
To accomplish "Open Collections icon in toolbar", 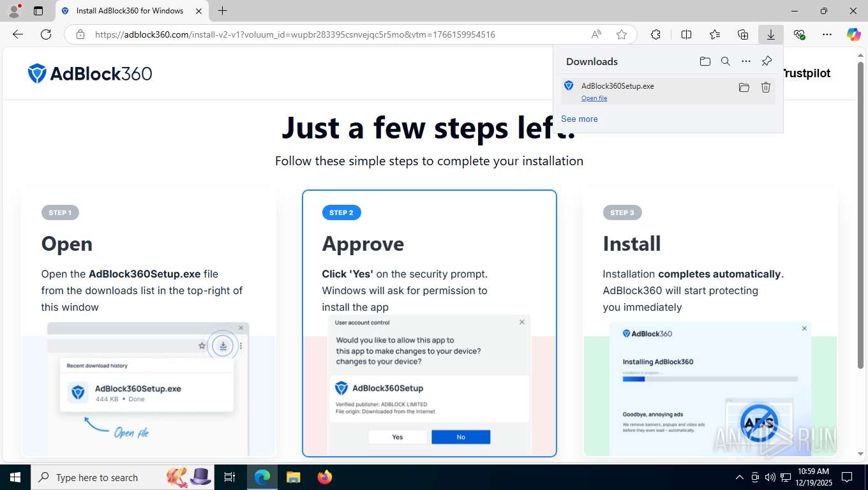I will (x=743, y=34).
